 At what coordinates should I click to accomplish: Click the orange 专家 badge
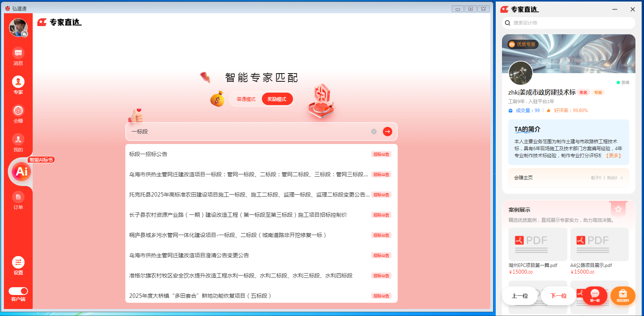pos(598,93)
